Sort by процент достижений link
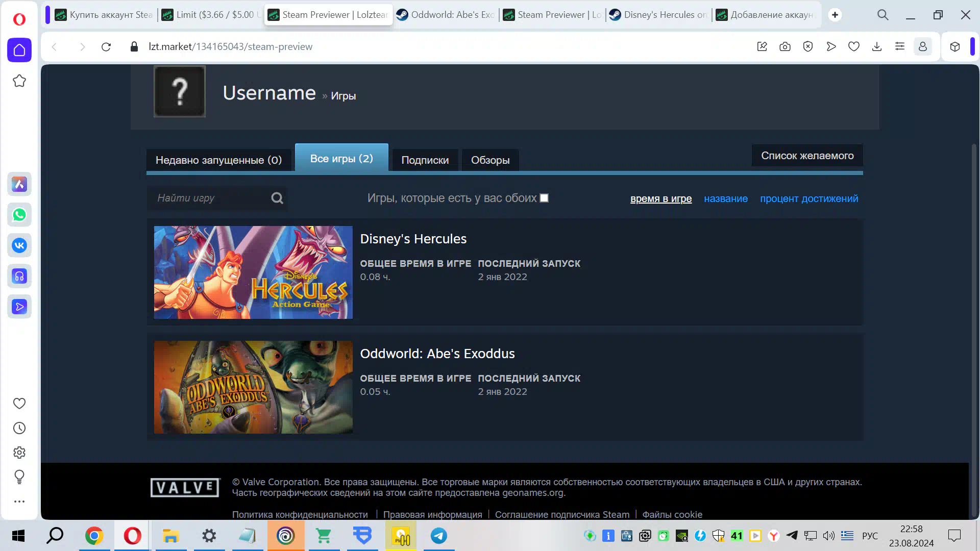Viewport: 980px width, 551px height. [808, 198]
